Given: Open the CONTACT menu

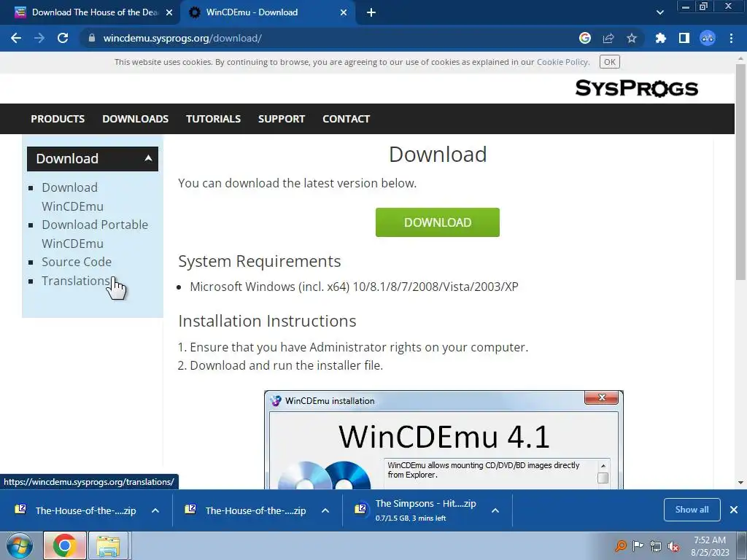Looking at the screenshot, I should coord(347,119).
